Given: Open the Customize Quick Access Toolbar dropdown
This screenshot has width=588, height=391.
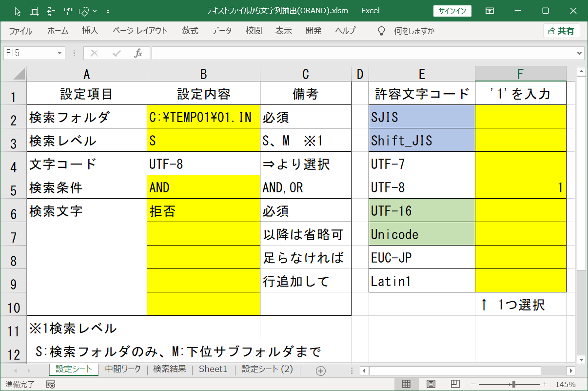Looking at the screenshot, I should click(x=108, y=12).
